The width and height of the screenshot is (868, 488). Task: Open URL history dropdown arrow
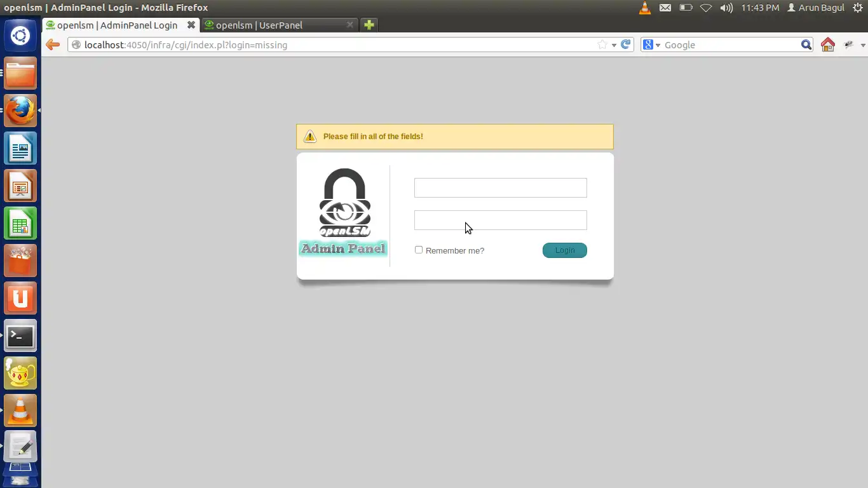(614, 45)
